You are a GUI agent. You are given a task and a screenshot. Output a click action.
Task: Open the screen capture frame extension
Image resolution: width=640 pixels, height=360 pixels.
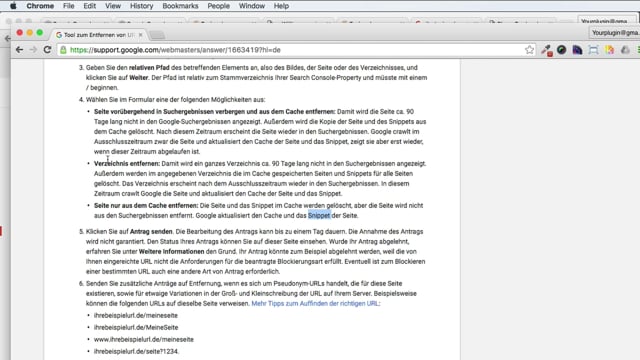pyautogui.click(x=593, y=50)
